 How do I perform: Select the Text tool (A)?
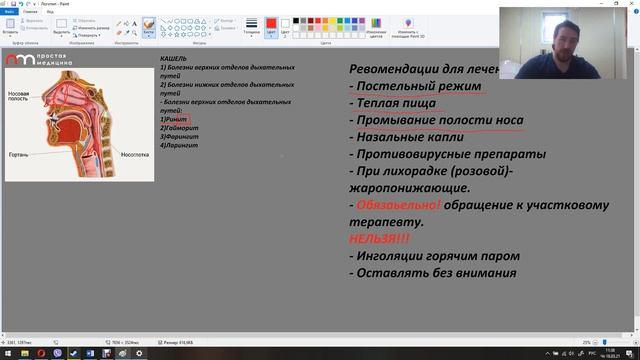(x=134, y=24)
